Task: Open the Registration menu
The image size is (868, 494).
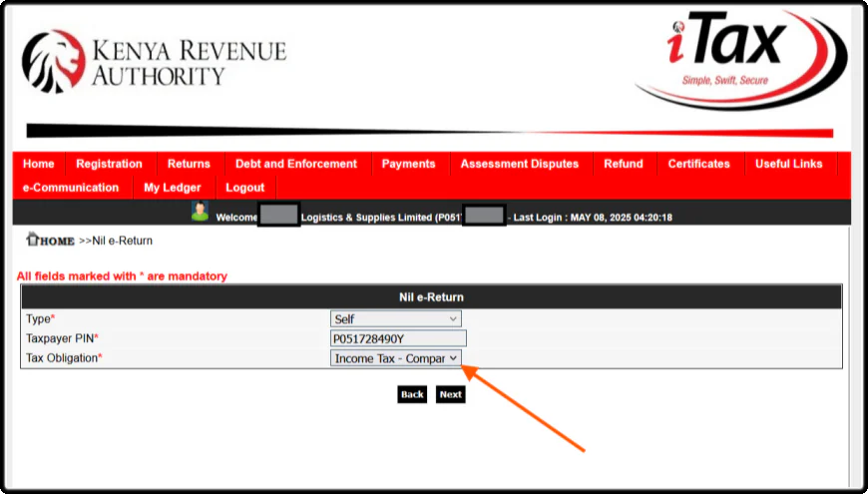Action: pos(109,164)
